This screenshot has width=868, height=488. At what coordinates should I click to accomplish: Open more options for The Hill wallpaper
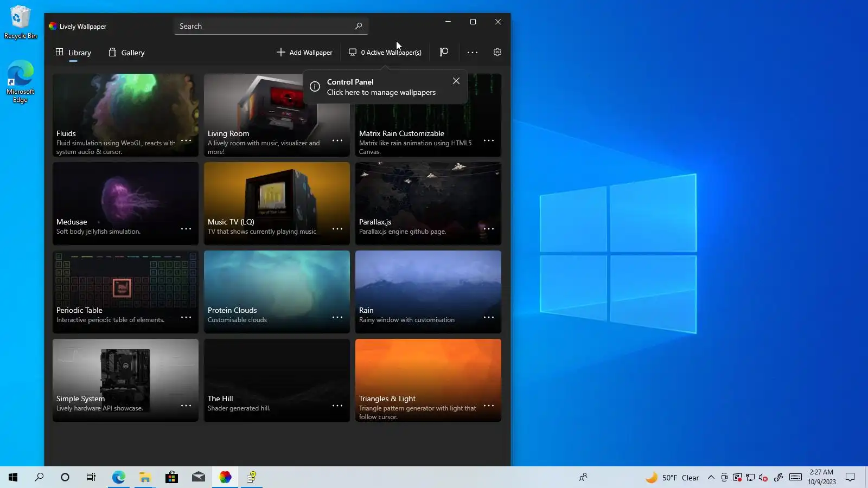(337, 406)
